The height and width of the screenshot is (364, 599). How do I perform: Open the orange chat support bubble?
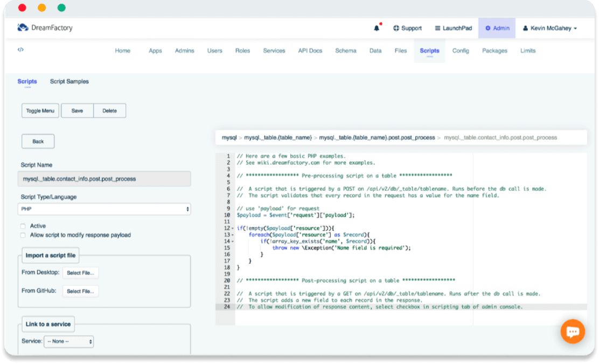[573, 332]
